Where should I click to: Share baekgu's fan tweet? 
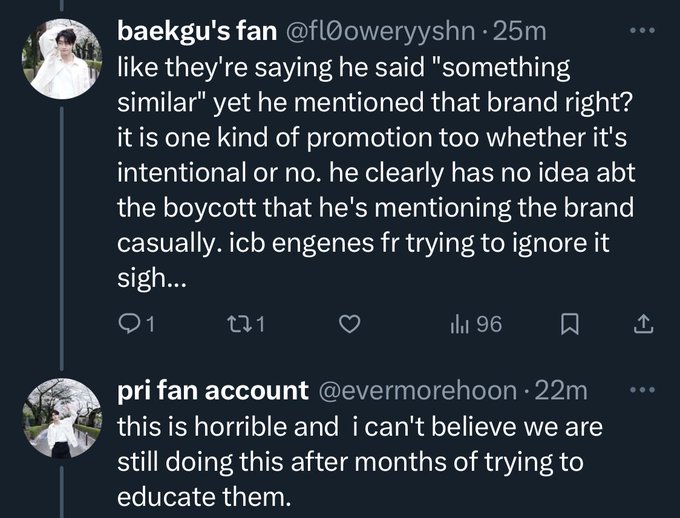[x=644, y=324]
